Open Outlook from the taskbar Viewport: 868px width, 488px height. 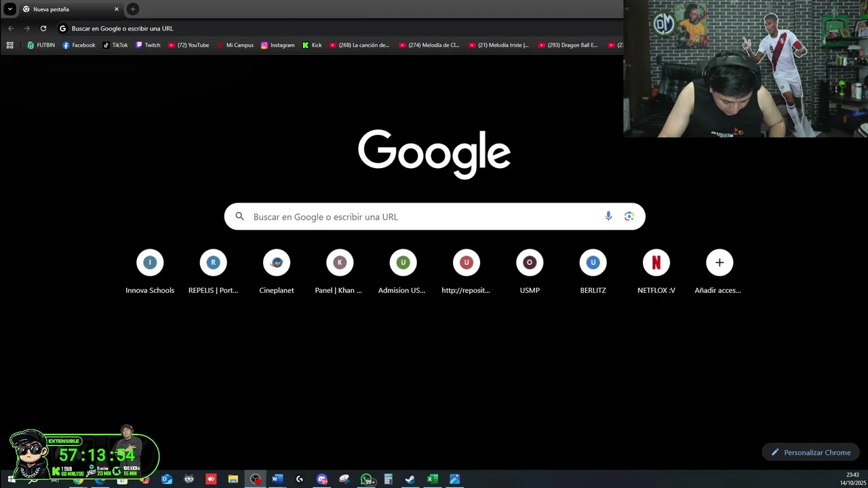pyautogui.click(x=167, y=479)
